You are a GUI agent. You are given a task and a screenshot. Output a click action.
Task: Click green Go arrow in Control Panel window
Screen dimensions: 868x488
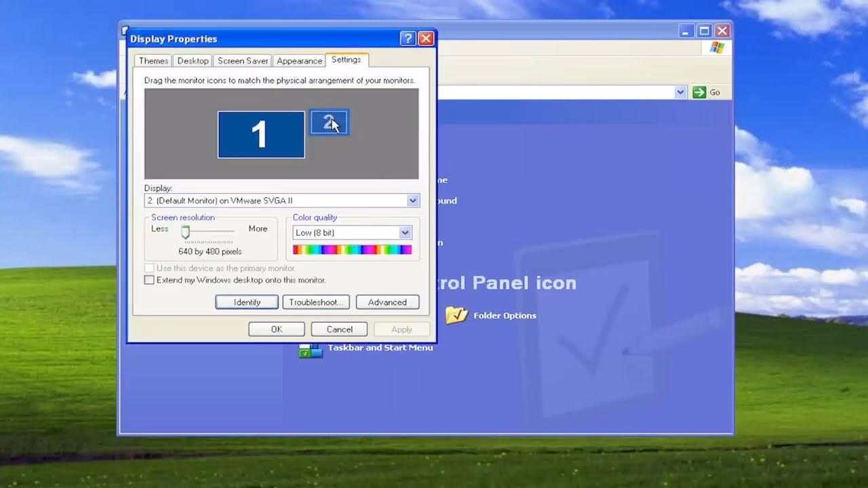[699, 92]
